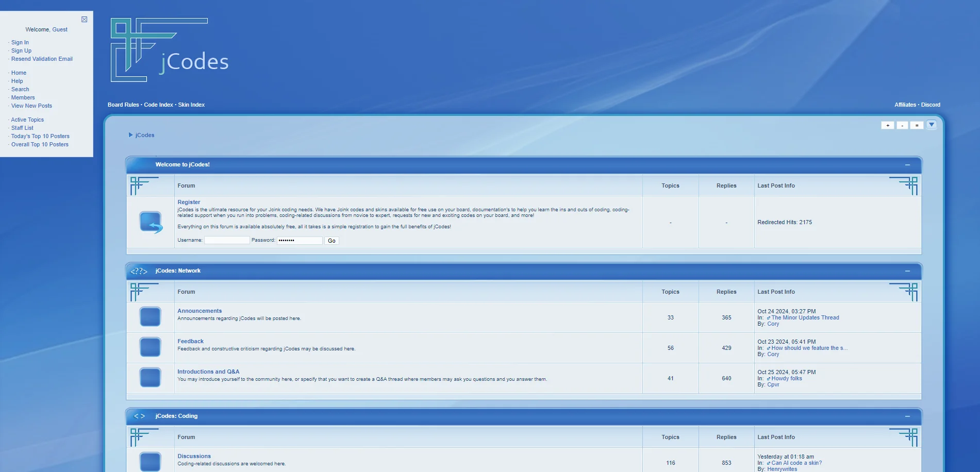Open the Affiliates link

[905, 105]
